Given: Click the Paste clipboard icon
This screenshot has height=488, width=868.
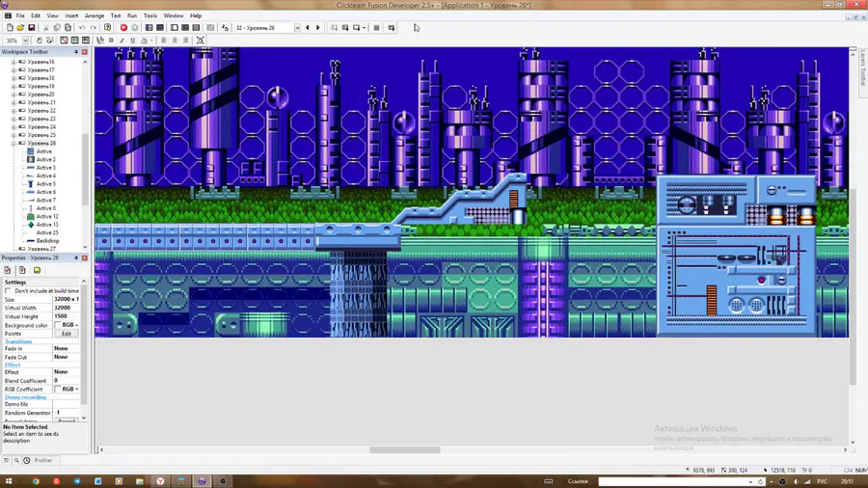Looking at the screenshot, I should 68,28.
